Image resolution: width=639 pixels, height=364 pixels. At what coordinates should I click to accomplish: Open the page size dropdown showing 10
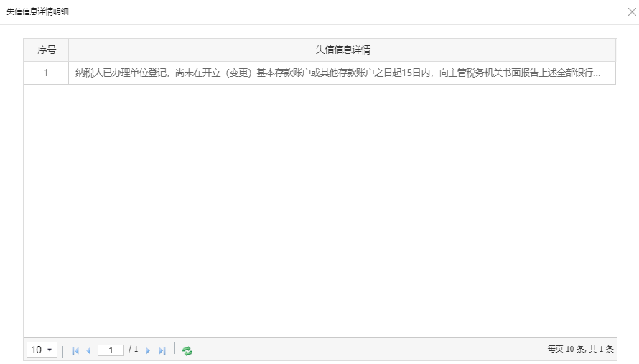tap(42, 350)
